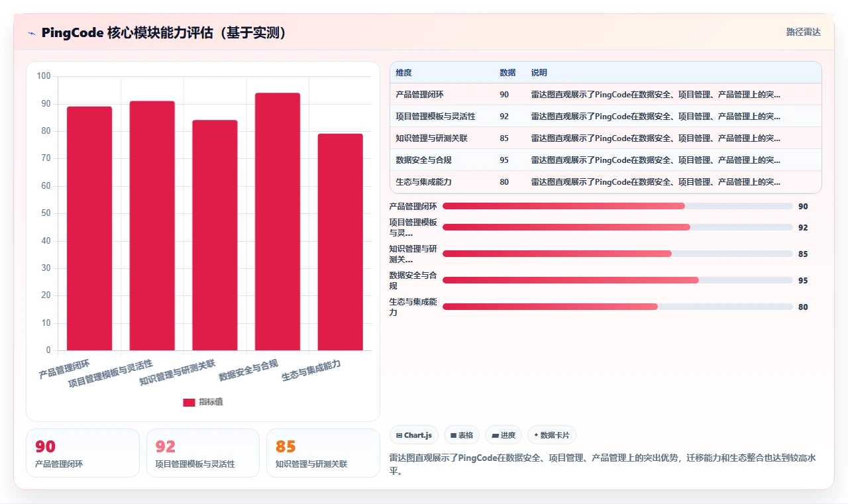
Task: Click the 产品管理闭环 bar in the chart
Action: point(89,228)
